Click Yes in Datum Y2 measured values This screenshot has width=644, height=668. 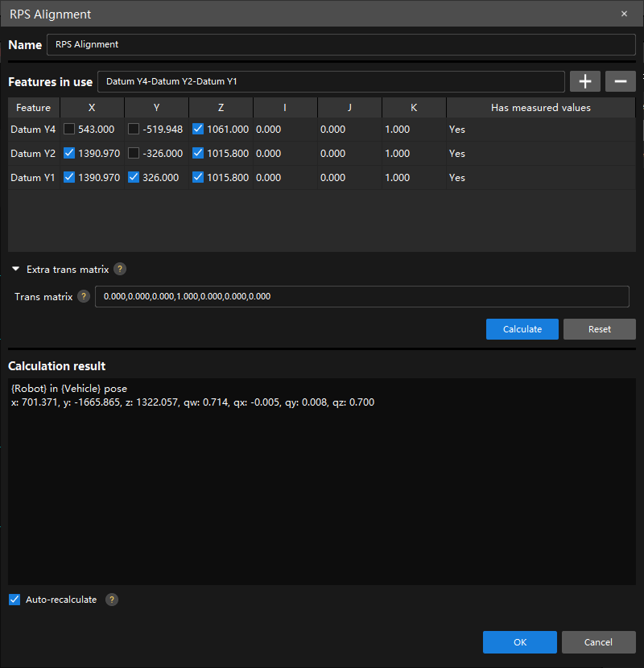click(x=457, y=154)
